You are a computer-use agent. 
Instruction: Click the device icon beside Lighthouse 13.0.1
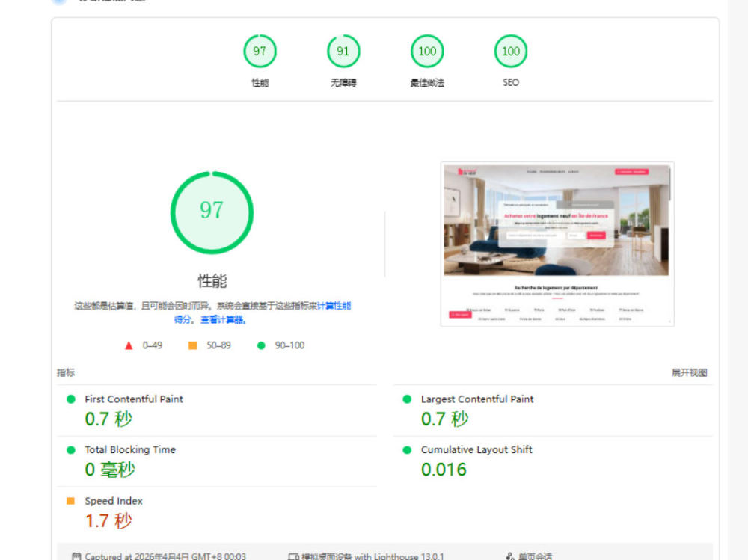click(x=293, y=556)
